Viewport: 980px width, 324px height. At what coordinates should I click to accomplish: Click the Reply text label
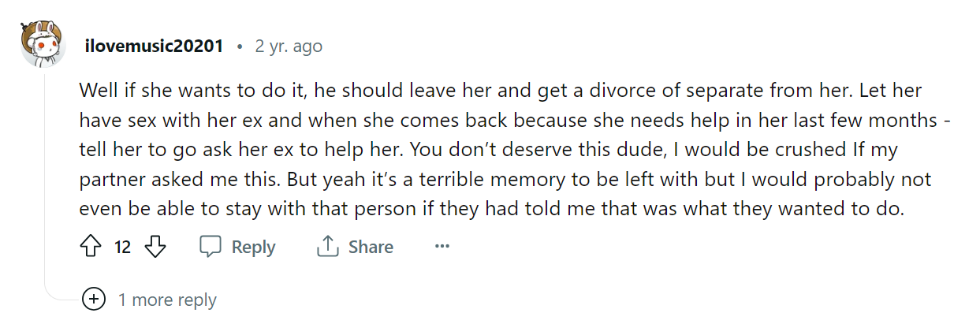pos(254,247)
